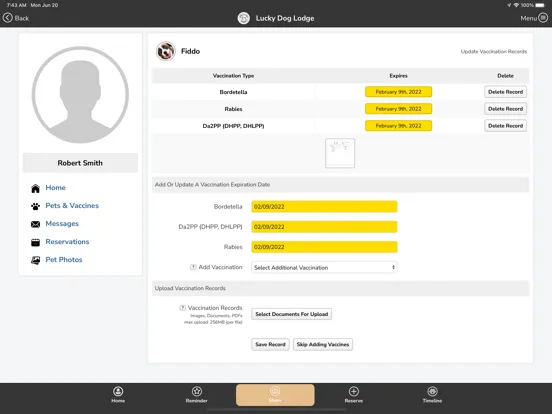The image size is (552, 414).
Task: Tap the Home icon in bottom bar
Action: pyautogui.click(x=118, y=391)
